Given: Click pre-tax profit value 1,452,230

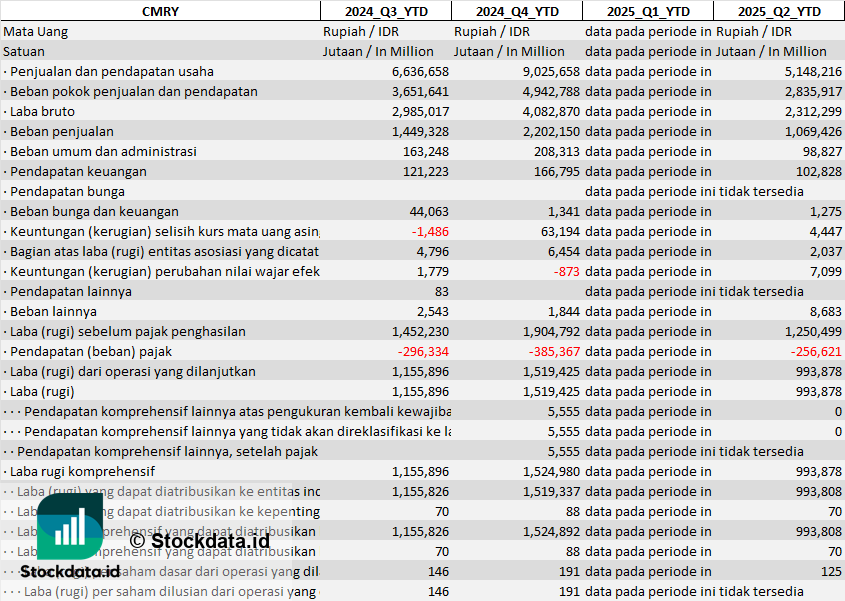Looking at the screenshot, I should pos(420,331).
